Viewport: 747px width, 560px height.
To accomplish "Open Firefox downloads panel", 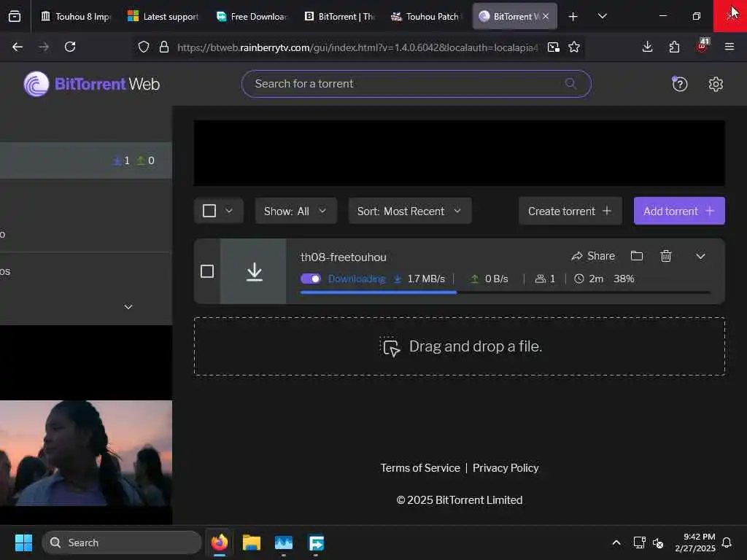I will (647, 47).
